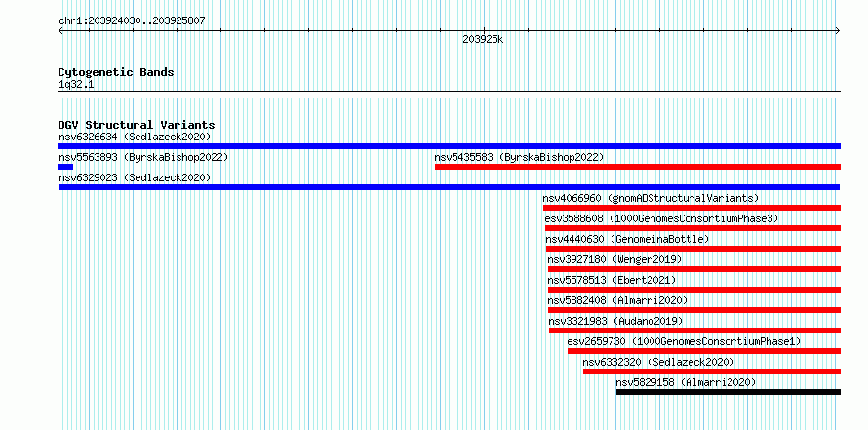Click the DGV Structural Variants track title
This screenshot has height=430, width=868.
[137, 125]
